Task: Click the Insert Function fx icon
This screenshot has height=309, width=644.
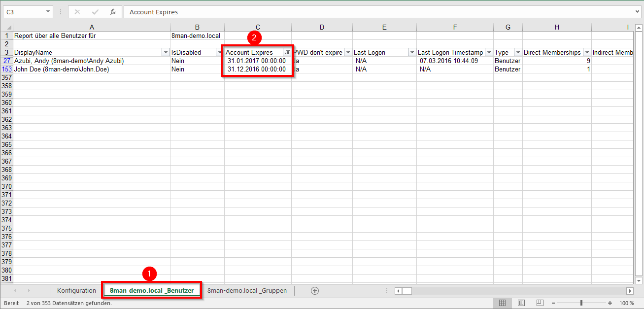Action: click(x=113, y=12)
